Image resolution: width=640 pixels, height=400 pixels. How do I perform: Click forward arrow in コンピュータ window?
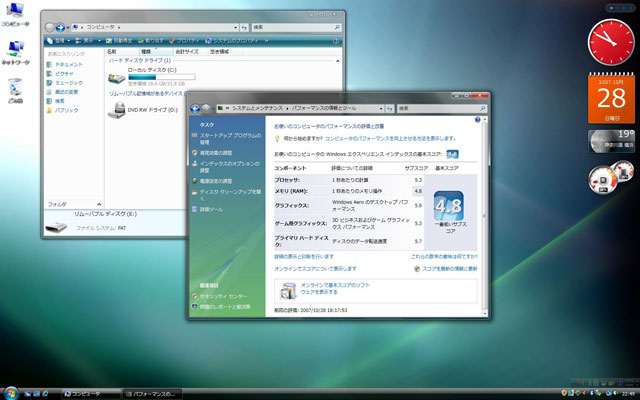60,27
